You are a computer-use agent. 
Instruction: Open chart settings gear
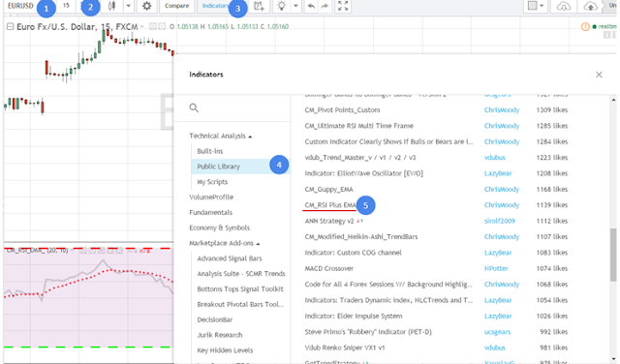pos(146,6)
